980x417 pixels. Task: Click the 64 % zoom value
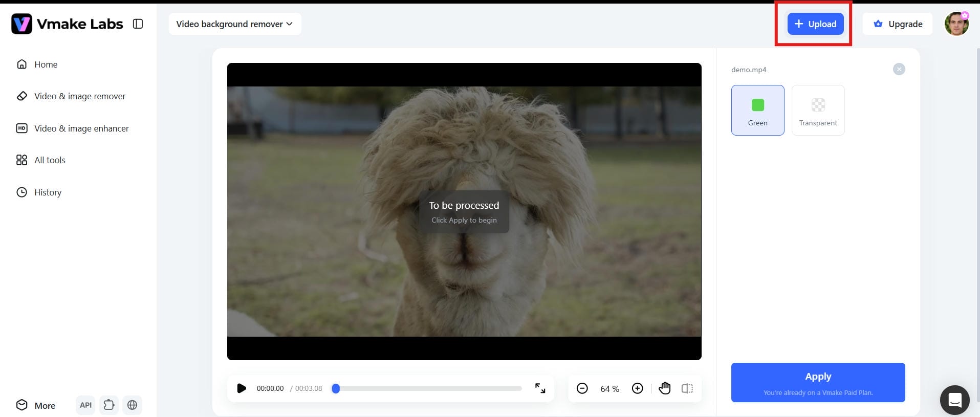(x=609, y=389)
